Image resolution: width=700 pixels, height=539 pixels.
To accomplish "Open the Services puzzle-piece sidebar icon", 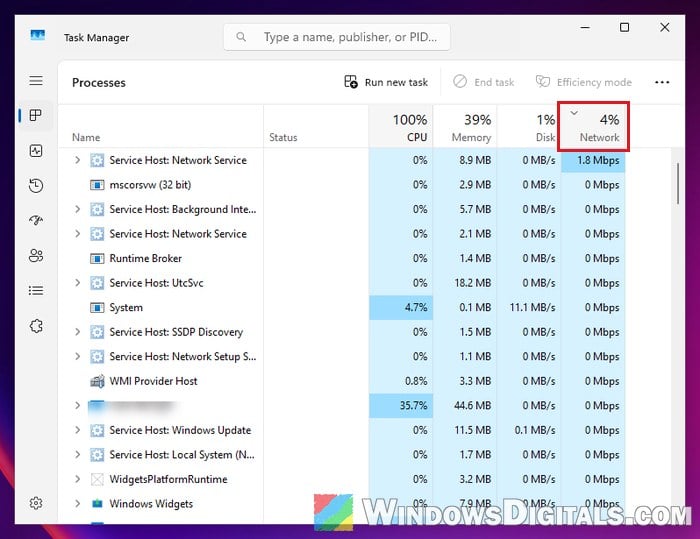I will [36, 326].
